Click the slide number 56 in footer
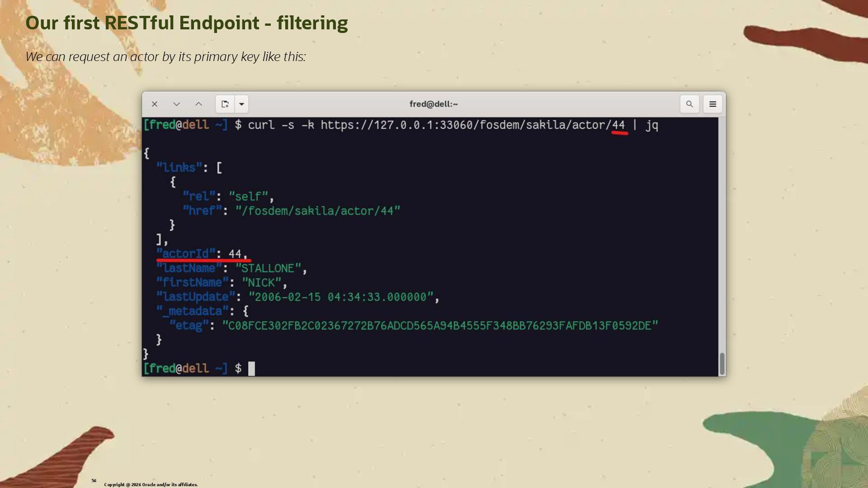868x488 pixels. (94, 481)
